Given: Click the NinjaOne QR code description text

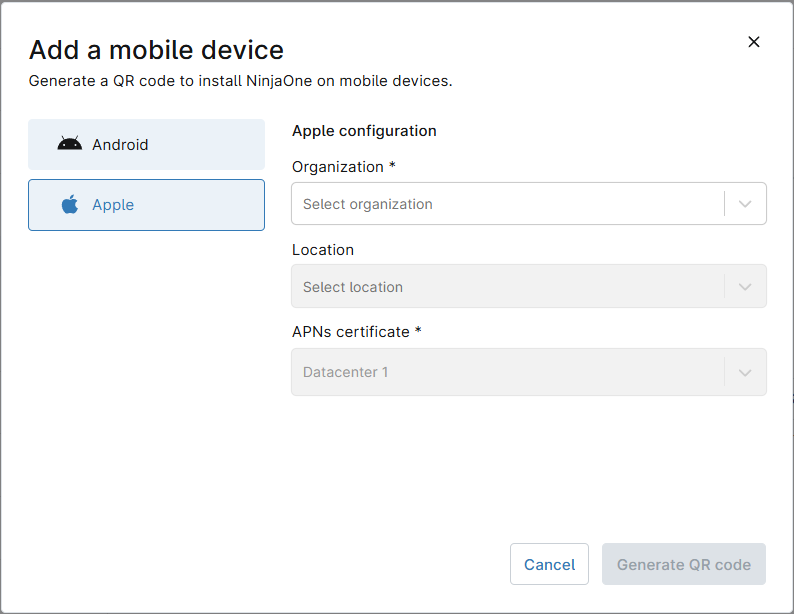Looking at the screenshot, I should point(240,81).
